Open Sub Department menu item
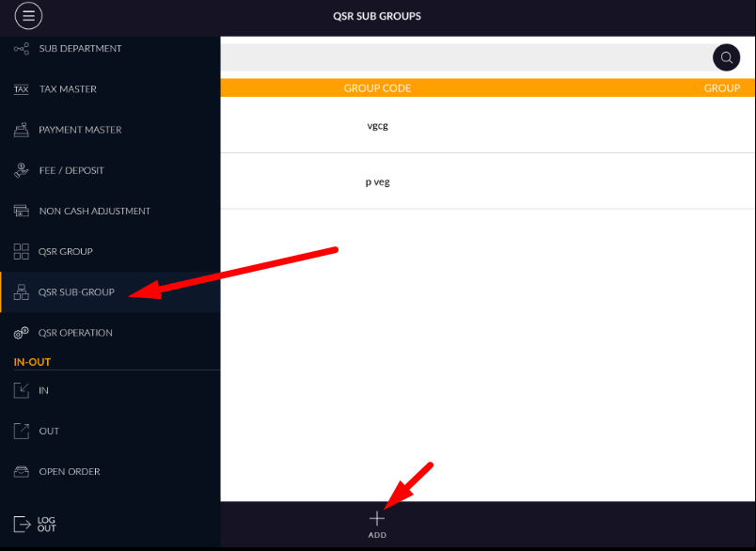The height and width of the screenshot is (551, 756). tap(80, 49)
